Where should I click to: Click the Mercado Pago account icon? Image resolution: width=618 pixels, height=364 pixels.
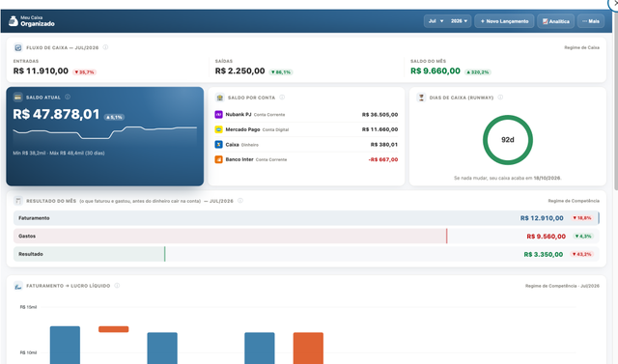point(218,129)
